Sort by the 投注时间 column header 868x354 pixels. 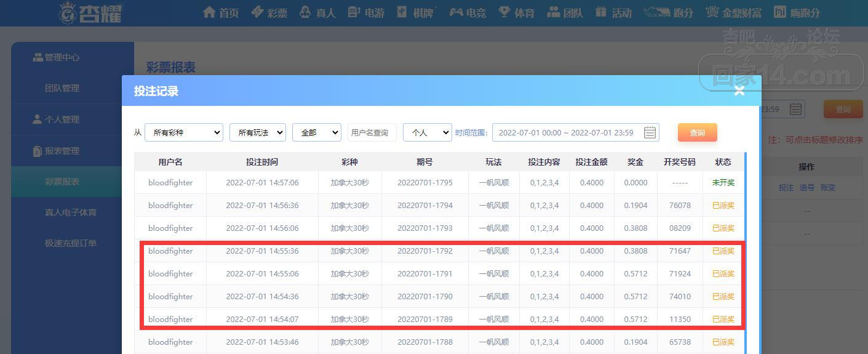[262, 162]
